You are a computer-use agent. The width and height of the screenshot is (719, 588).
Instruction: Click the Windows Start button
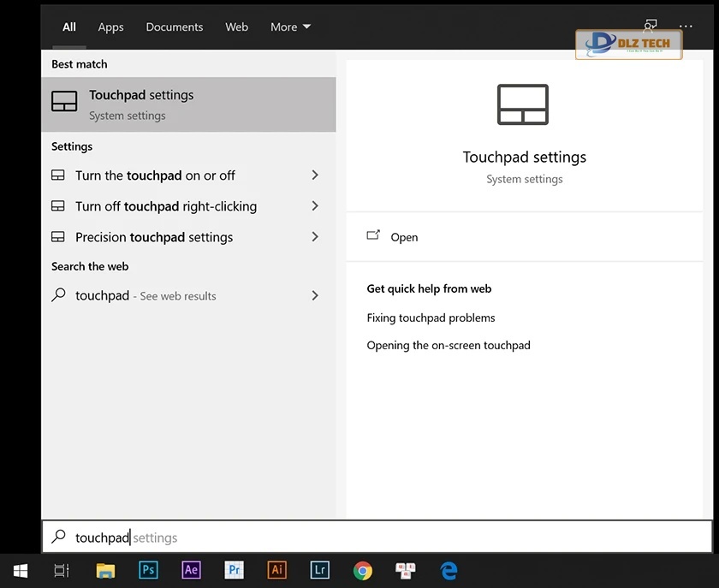pos(20,570)
